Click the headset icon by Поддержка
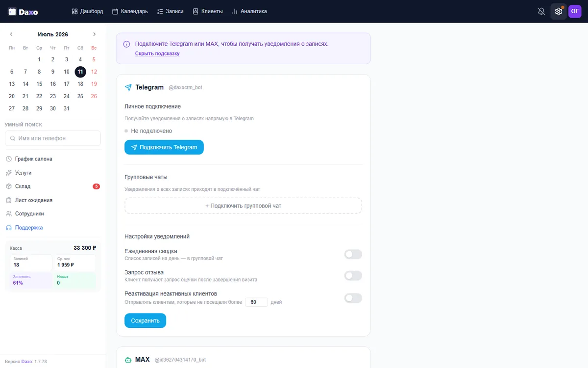 click(9, 228)
